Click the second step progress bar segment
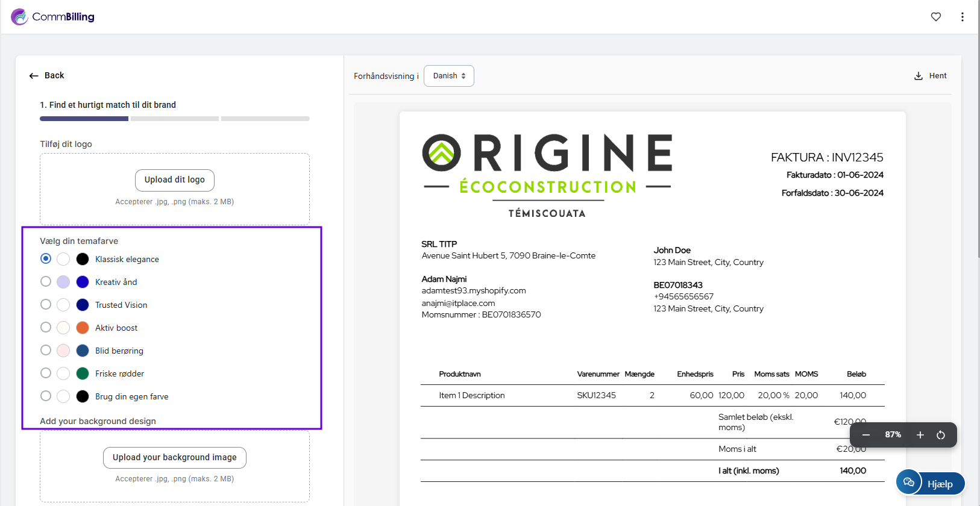980x506 pixels. coord(175,119)
